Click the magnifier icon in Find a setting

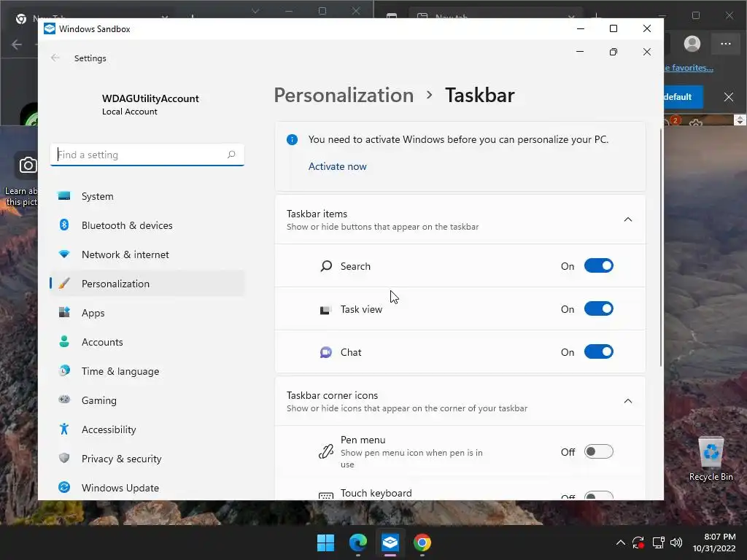pyautogui.click(x=231, y=155)
